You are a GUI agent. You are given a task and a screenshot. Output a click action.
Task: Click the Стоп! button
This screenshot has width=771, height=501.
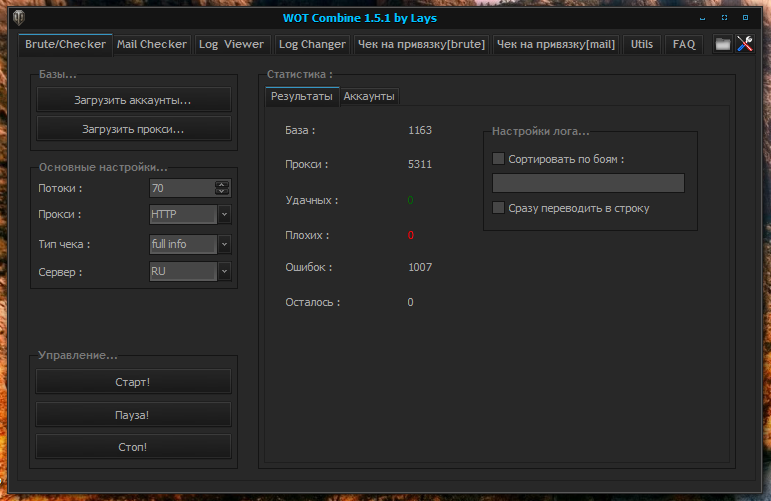[x=133, y=446]
